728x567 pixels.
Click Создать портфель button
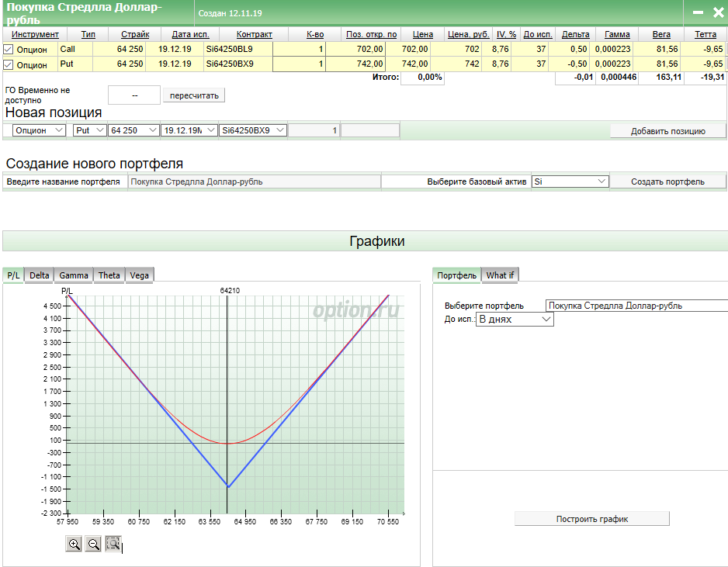tap(667, 182)
